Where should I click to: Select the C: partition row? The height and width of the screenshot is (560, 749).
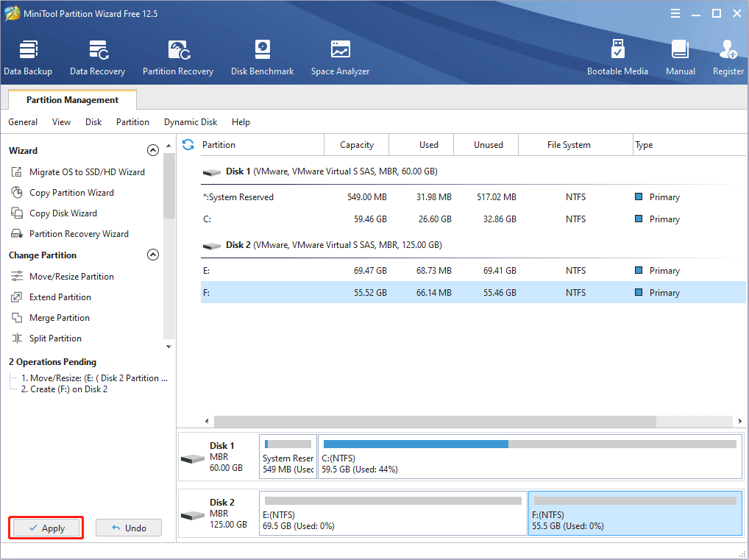(x=473, y=219)
